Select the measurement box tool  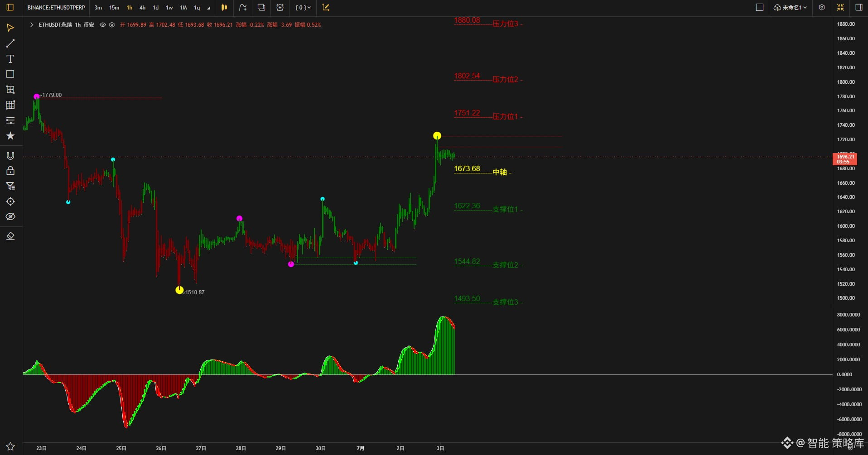click(x=10, y=90)
